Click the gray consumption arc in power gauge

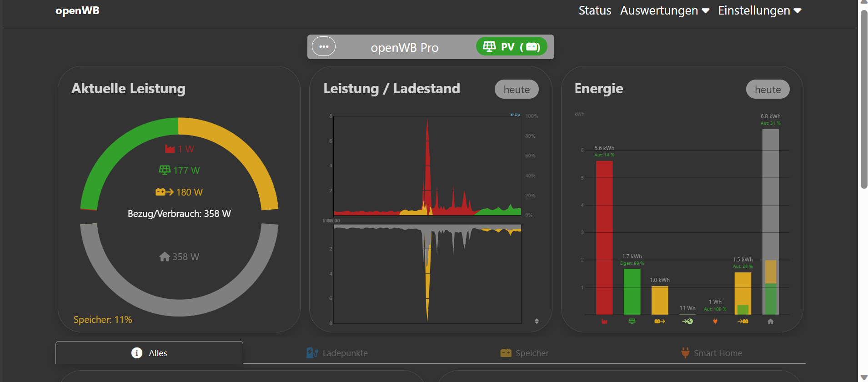point(179,307)
